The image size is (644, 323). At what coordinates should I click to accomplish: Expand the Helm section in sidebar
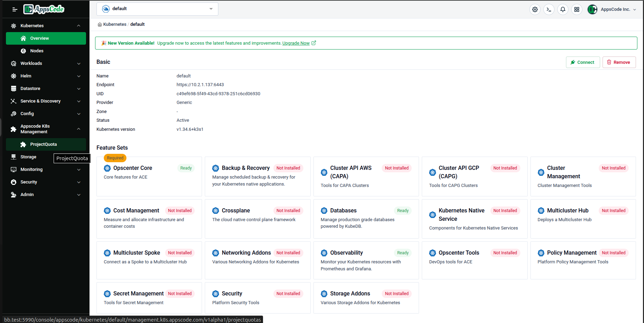coord(26,76)
